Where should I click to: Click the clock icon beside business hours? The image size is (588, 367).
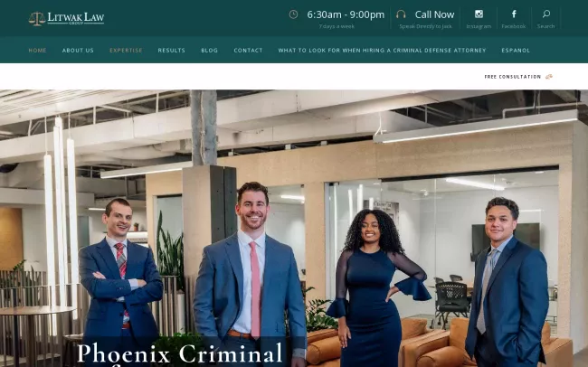click(293, 14)
